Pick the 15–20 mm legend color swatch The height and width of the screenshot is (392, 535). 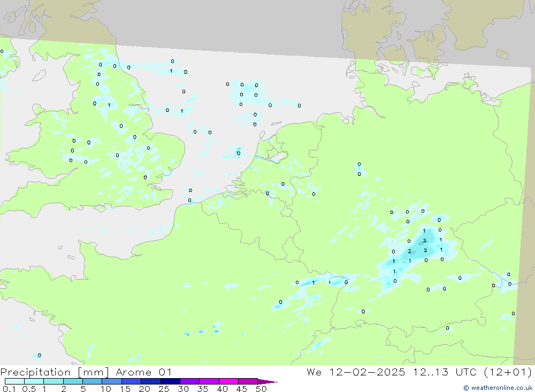click(x=132, y=381)
